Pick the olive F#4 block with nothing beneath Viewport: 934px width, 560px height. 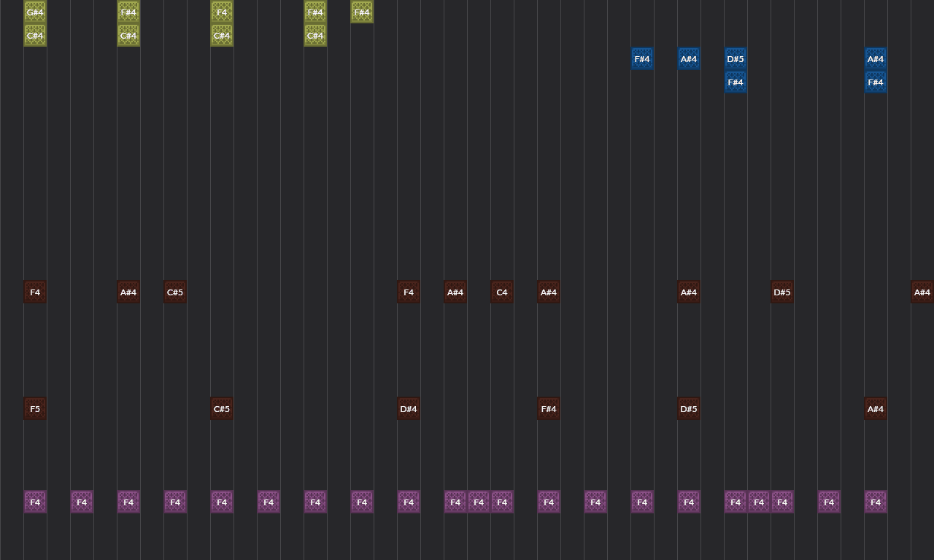point(362,12)
